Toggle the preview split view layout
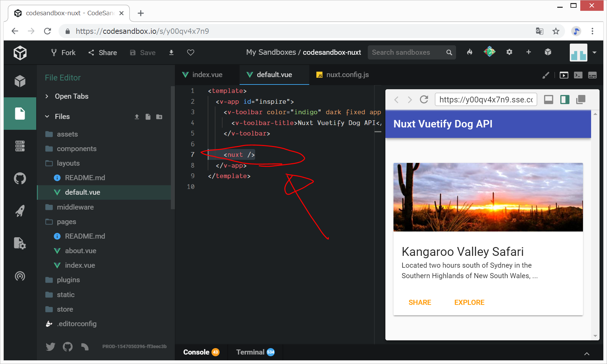607x364 pixels. 564,99
